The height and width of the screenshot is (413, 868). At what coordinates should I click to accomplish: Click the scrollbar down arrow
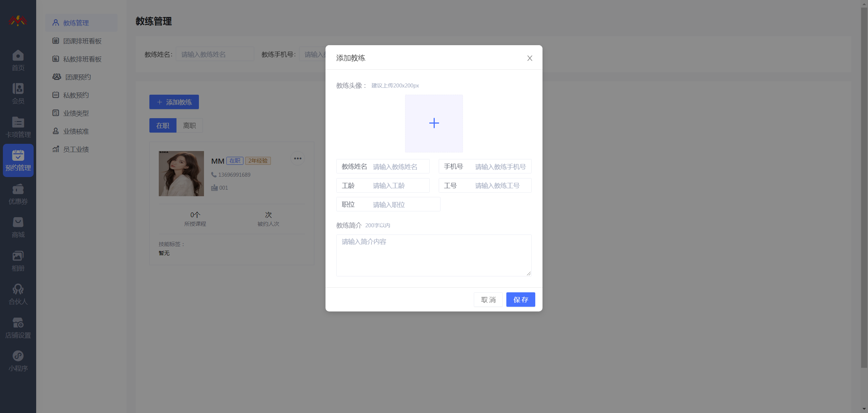(864, 409)
